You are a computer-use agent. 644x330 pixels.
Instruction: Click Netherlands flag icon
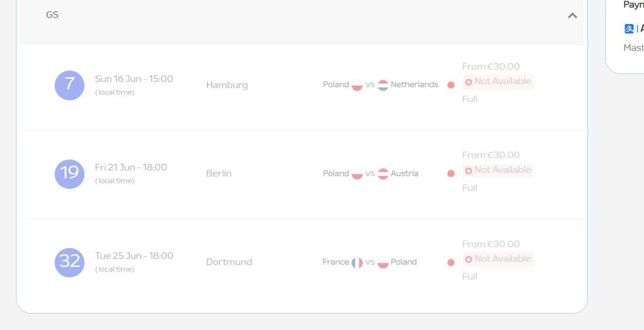383,85
